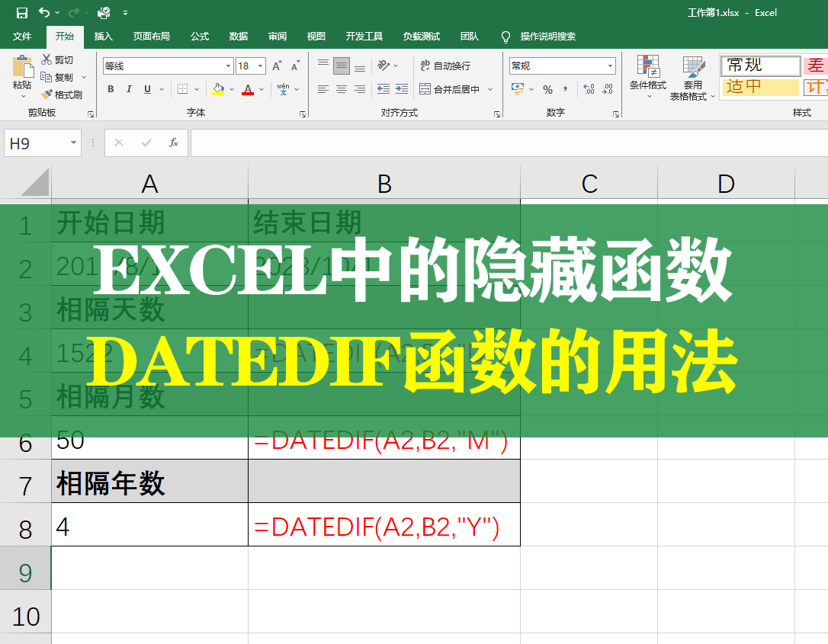Viewport: 828px width, 644px height.
Task: Select the Format Painter brush
Action: point(62,95)
